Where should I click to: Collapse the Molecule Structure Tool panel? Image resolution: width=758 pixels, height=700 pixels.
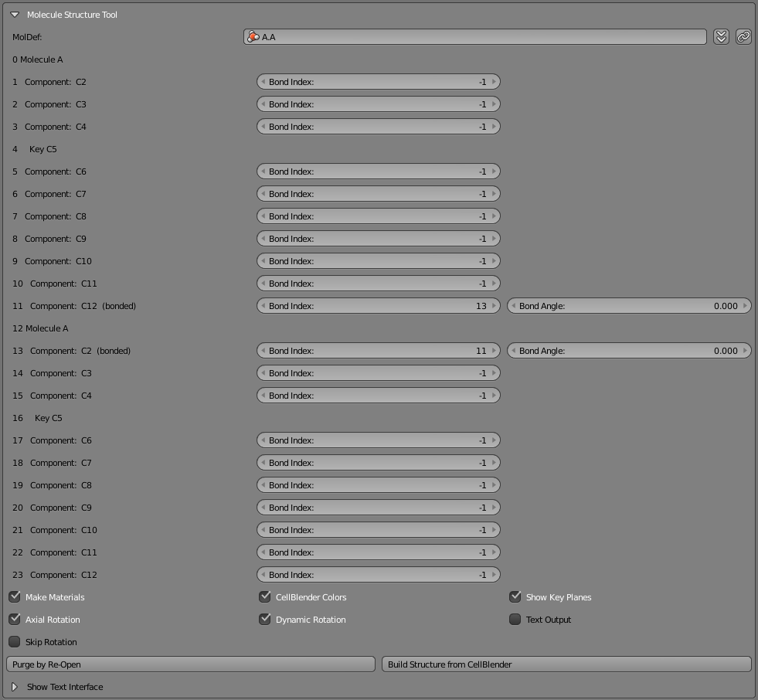15,15
